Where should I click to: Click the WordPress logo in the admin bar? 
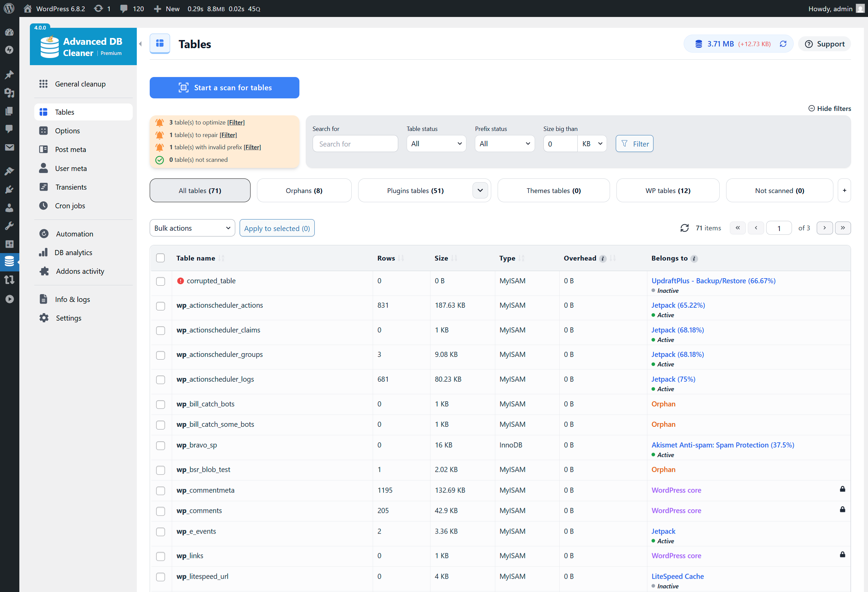(x=8, y=8)
